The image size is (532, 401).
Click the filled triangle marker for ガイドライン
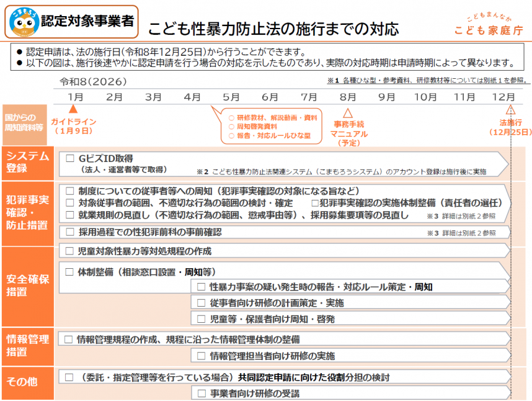tap(73, 109)
